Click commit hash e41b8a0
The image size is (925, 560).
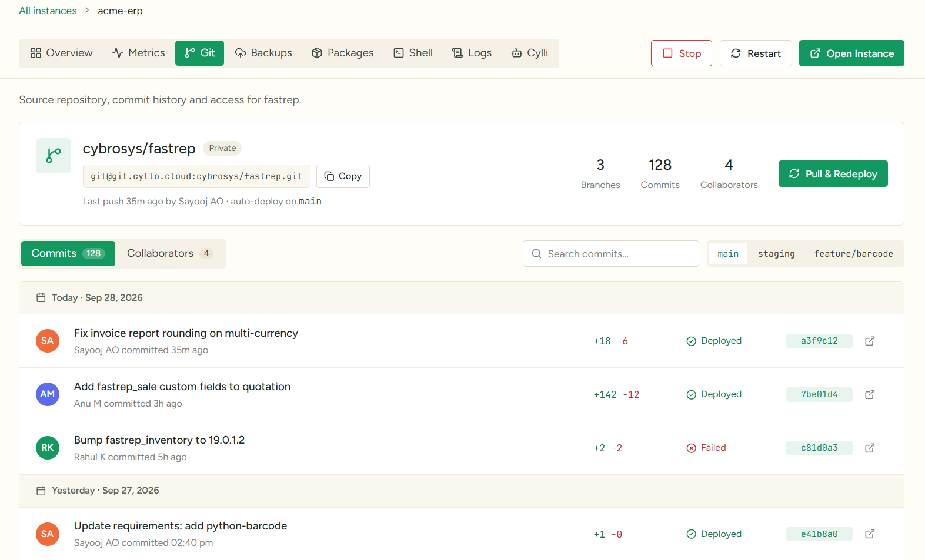pos(819,534)
